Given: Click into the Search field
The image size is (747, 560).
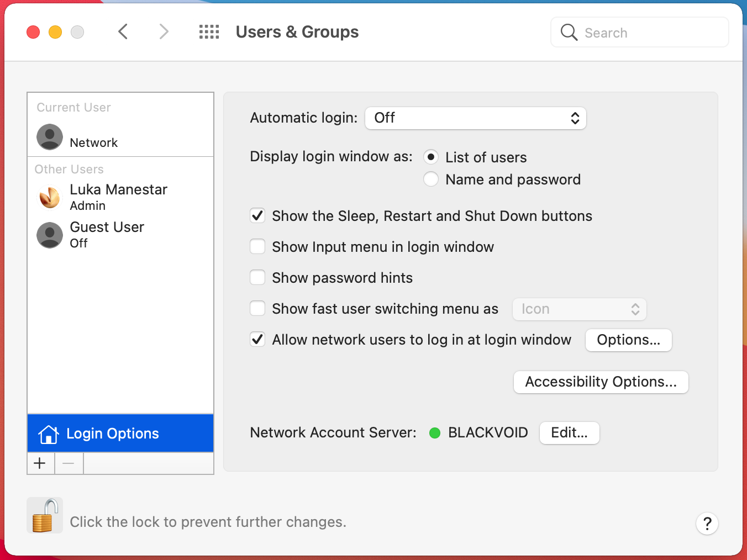Looking at the screenshot, I should click(640, 32).
